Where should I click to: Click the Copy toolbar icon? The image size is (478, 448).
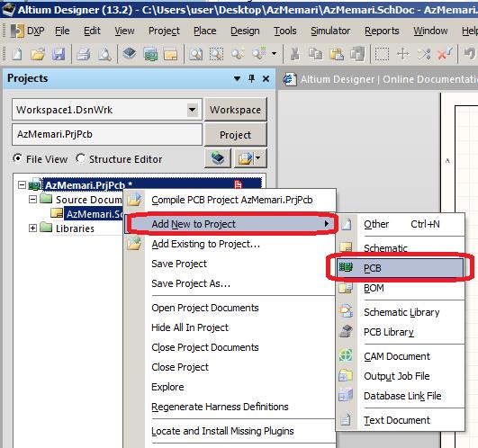click(x=316, y=54)
